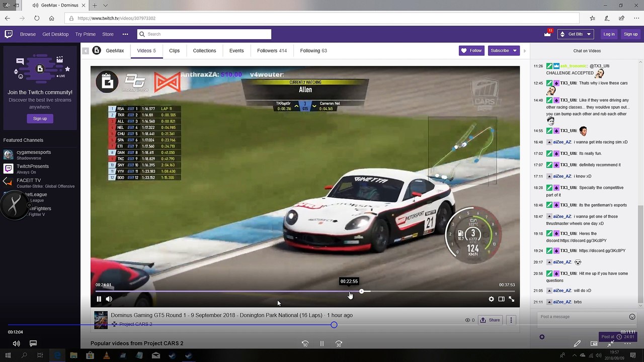The width and height of the screenshot is (644, 362).
Task: Click the Twitch logo home icon
Action: point(9,34)
